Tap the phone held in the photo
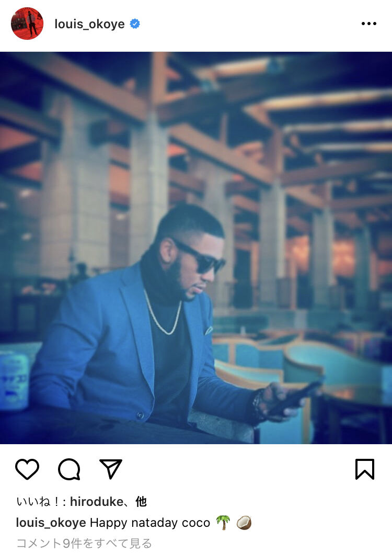The image size is (392, 553). click(x=295, y=398)
